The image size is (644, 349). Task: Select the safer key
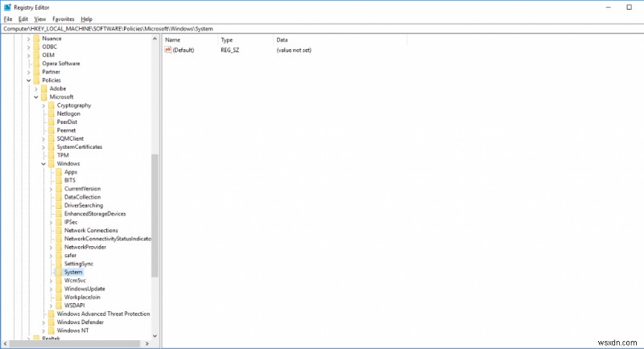point(70,255)
